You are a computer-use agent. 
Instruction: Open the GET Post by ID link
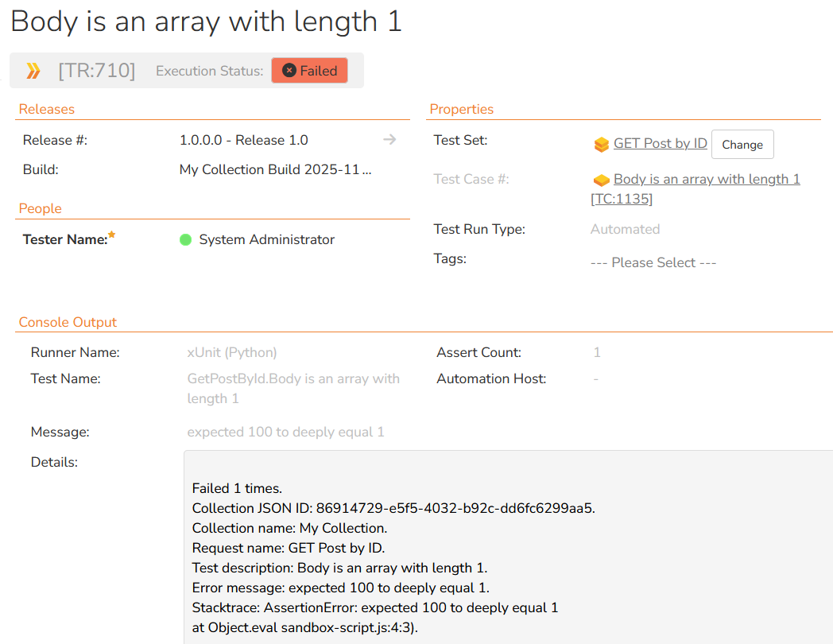click(x=660, y=143)
